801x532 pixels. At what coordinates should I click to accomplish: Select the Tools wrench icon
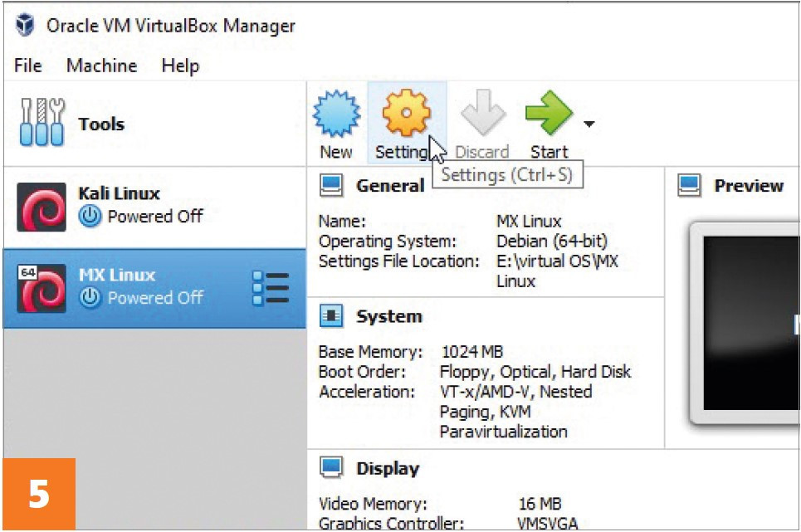click(x=42, y=122)
